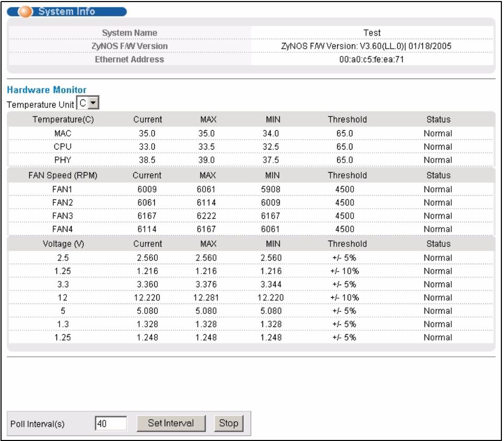504x441 pixels.
Task: Click the 12 volt row current value
Action: pyautogui.click(x=147, y=298)
